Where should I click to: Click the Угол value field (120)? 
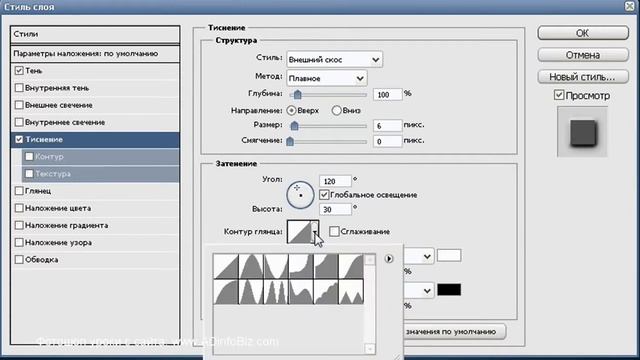(335, 181)
